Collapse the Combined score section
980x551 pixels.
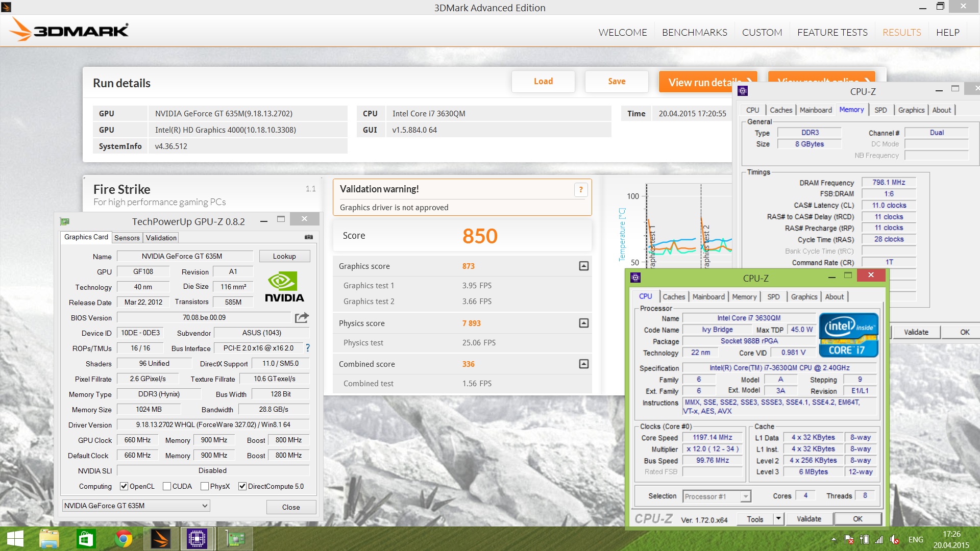[x=584, y=364]
